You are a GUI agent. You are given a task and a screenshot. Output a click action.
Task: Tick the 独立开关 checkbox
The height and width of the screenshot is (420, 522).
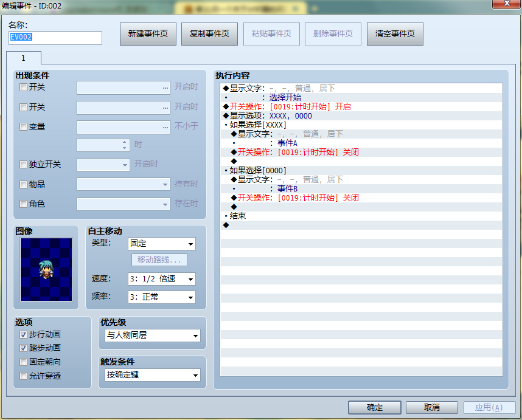tap(23, 165)
